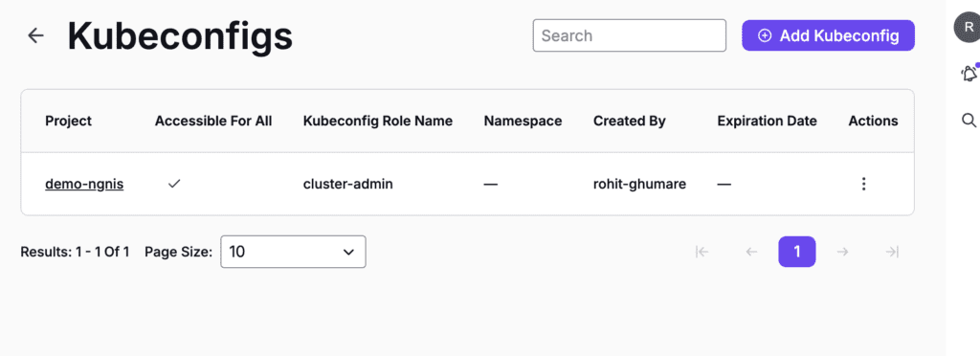Go to the previous results page

click(x=752, y=252)
